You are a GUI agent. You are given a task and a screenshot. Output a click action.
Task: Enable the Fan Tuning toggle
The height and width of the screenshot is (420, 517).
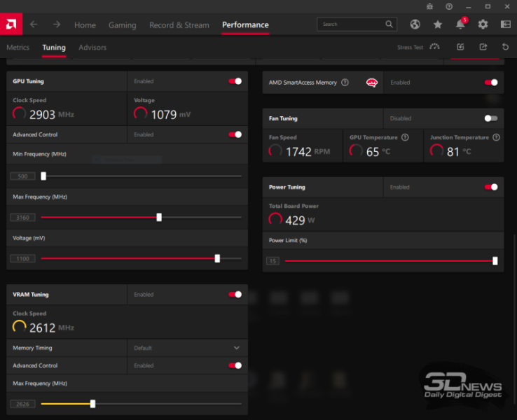tap(491, 118)
